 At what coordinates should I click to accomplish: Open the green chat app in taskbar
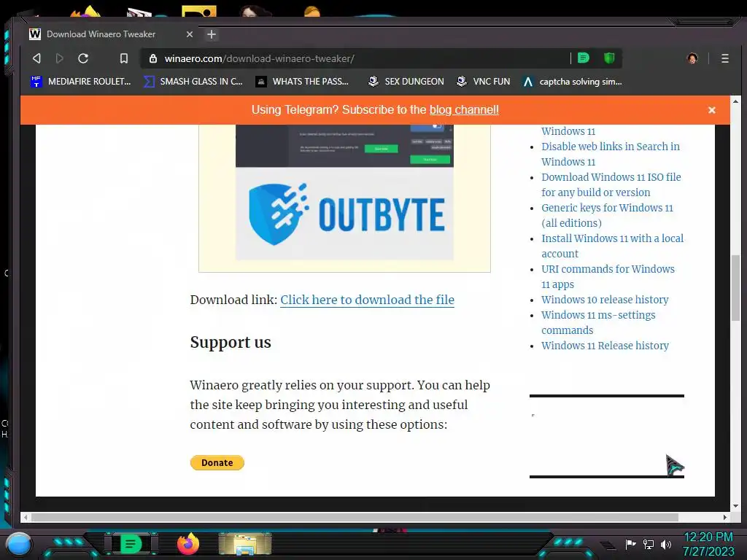point(131,544)
